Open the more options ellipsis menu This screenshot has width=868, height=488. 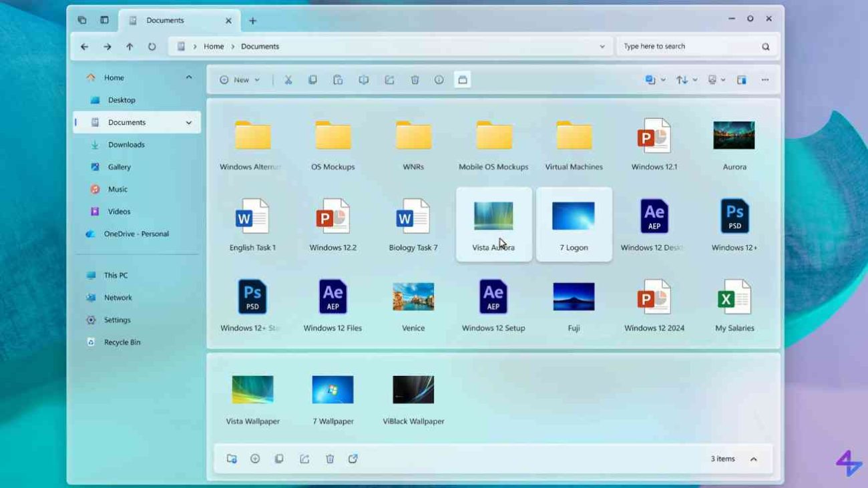coord(765,79)
